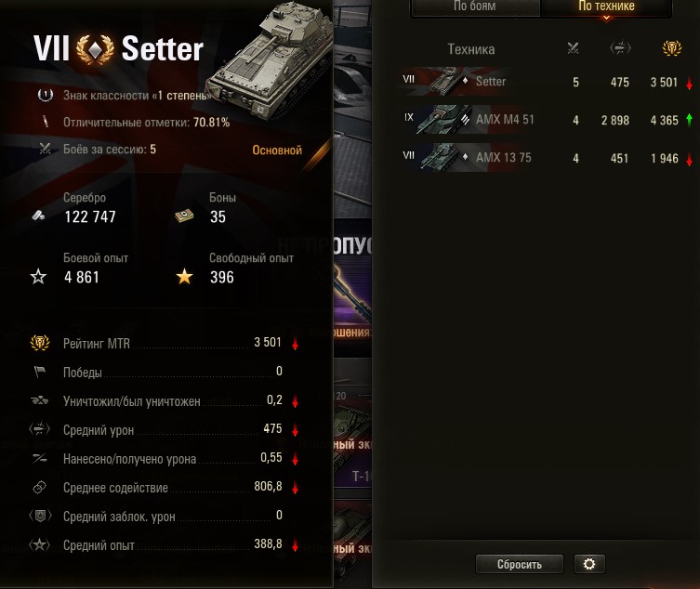Click the Сбросить button
This screenshot has height=589, width=700.
[520, 564]
